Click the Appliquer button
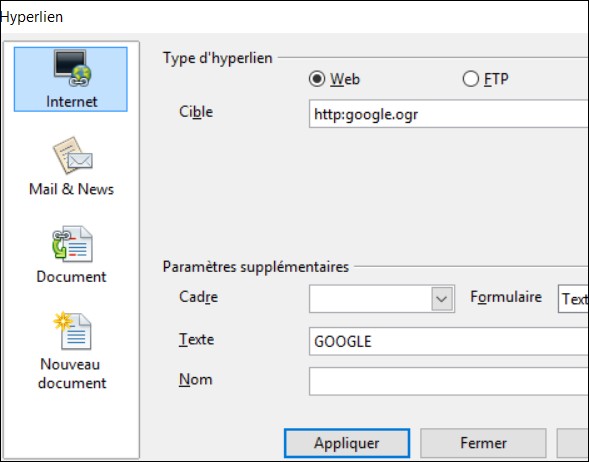The width and height of the screenshot is (589, 462). [347, 443]
